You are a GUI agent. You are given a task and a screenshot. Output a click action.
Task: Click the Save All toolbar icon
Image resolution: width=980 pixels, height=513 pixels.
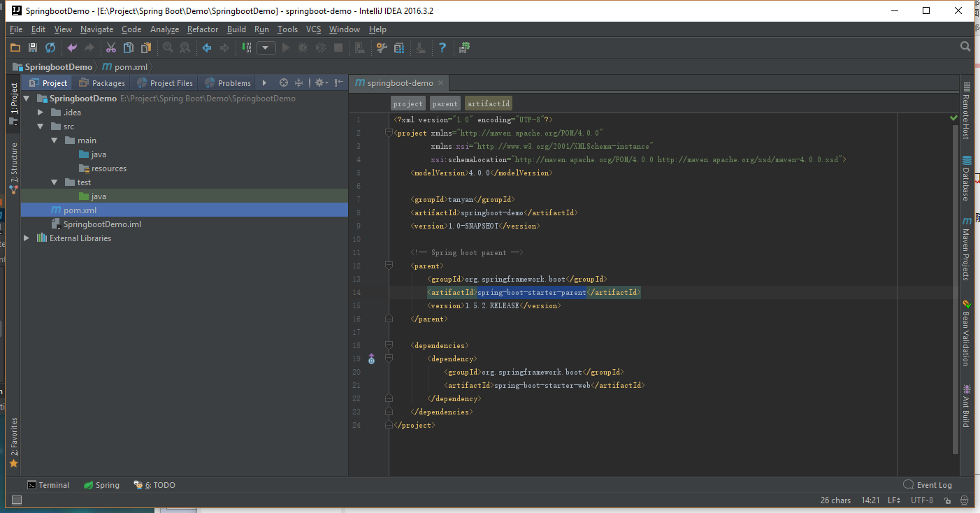coord(33,48)
